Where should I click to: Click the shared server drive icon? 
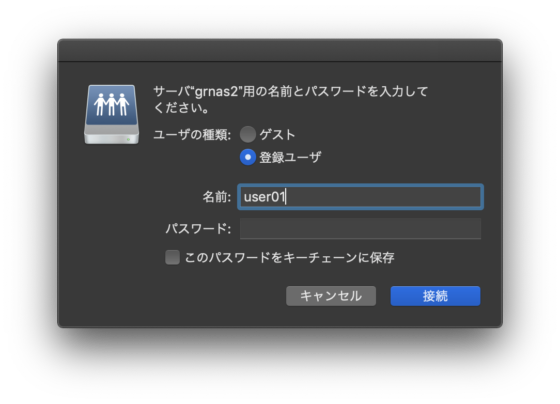click(x=111, y=115)
